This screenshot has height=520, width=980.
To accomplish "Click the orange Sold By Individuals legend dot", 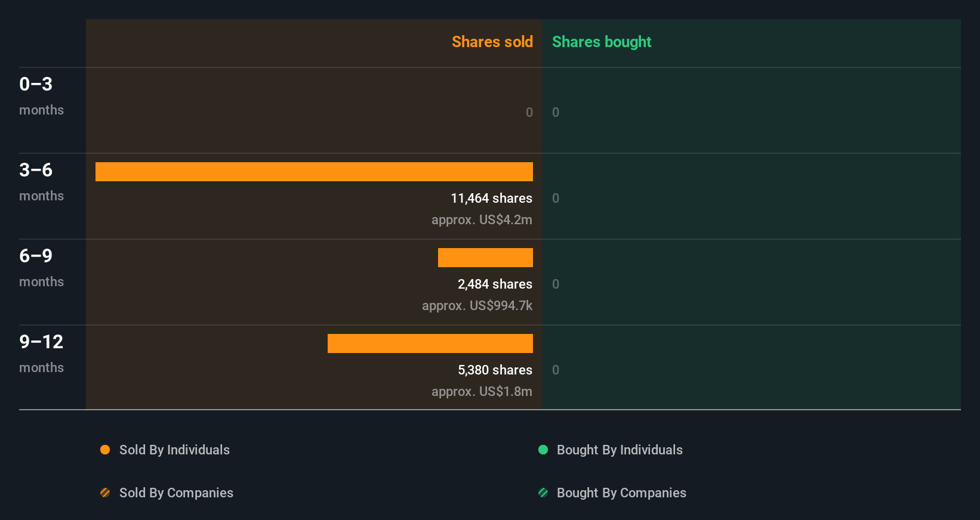I will [x=105, y=450].
